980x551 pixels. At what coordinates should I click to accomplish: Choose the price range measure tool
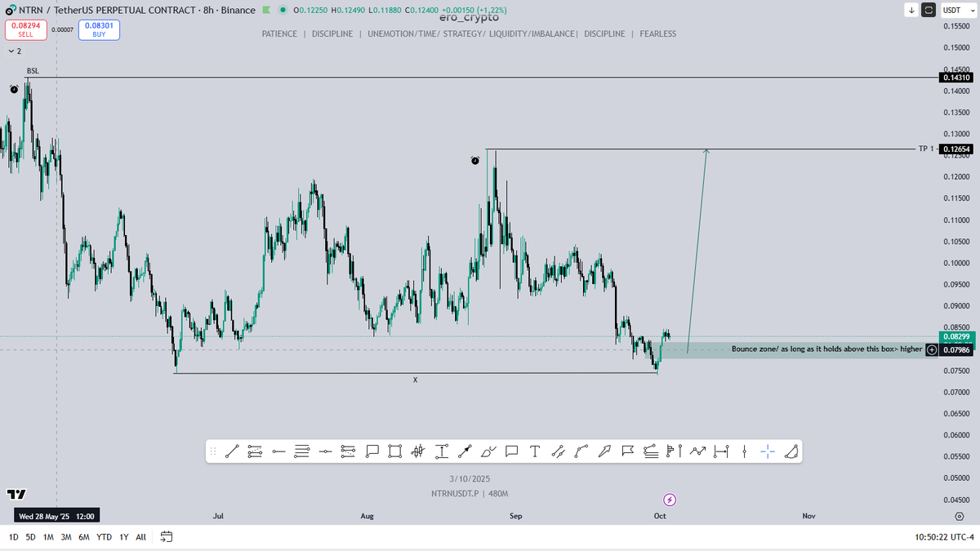coord(441,451)
